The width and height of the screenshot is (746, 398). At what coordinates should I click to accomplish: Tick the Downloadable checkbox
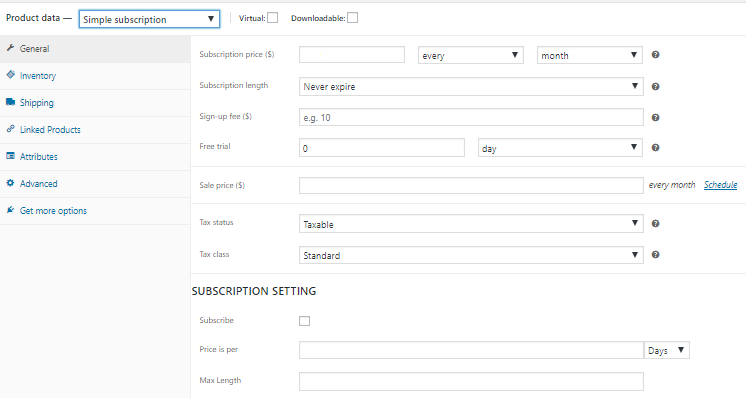tap(353, 18)
